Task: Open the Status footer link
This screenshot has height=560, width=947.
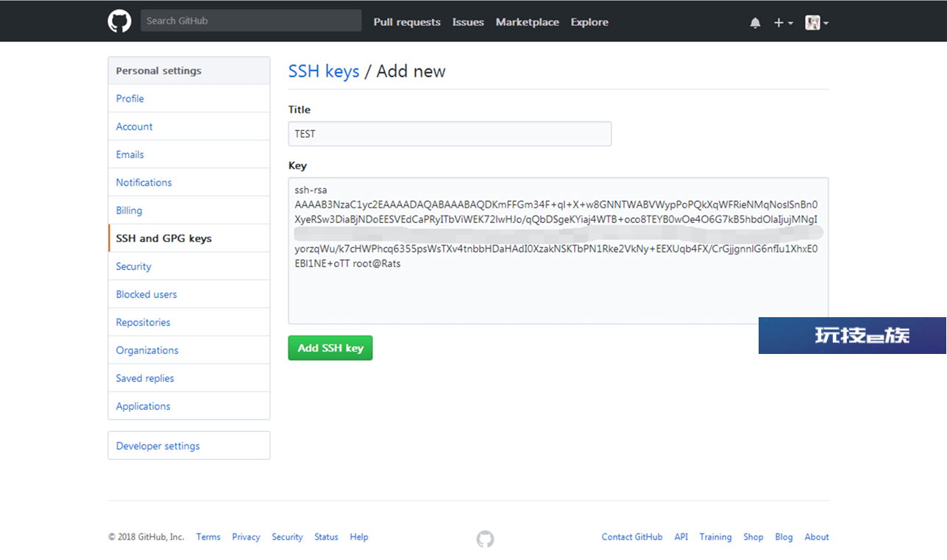Action: point(326,537)
